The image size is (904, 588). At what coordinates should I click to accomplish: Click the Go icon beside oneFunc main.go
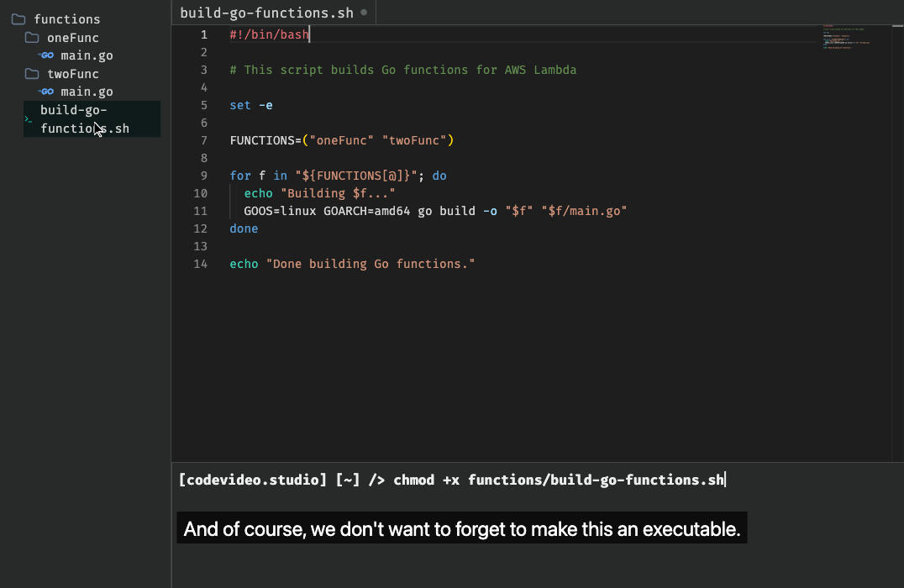(46, 55)
